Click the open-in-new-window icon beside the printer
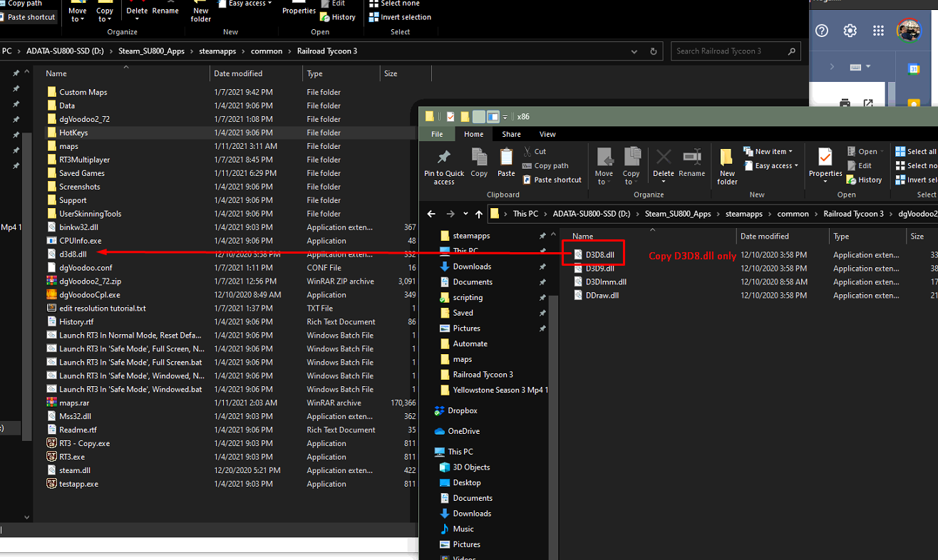Screen dimensions: 938x560 pos(868,103)
